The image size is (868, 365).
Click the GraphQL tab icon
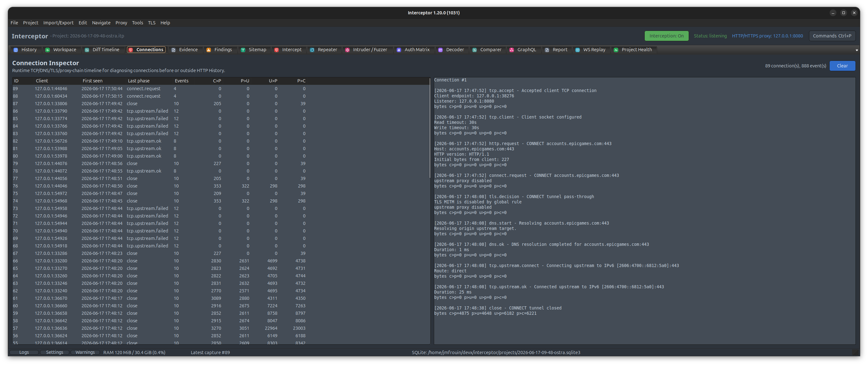point(512,50)
